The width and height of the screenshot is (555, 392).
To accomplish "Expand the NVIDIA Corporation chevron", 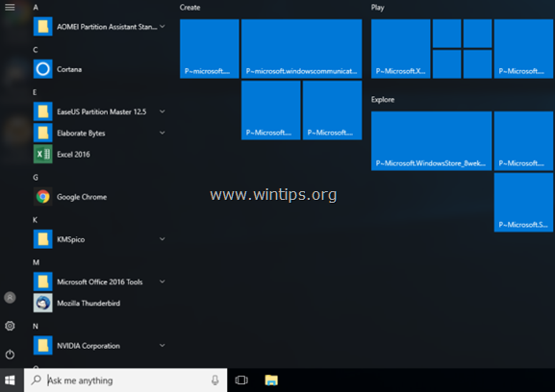I will [x=163, y=345].
